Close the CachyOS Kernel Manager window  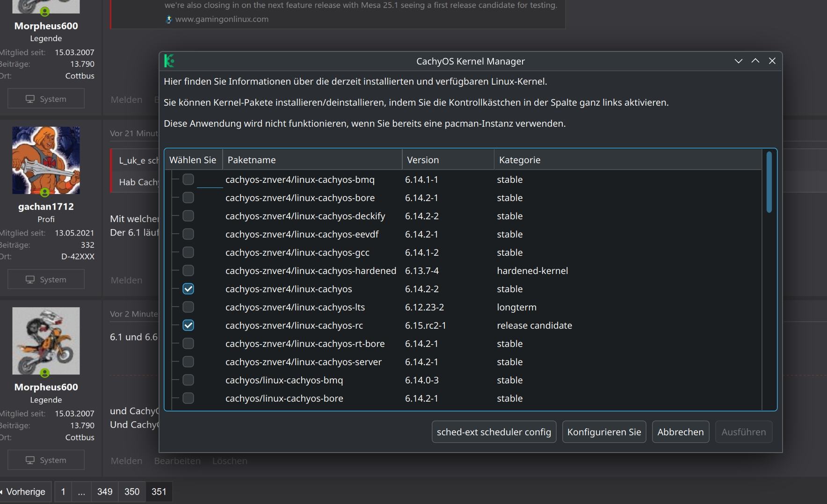coord(772,61)
